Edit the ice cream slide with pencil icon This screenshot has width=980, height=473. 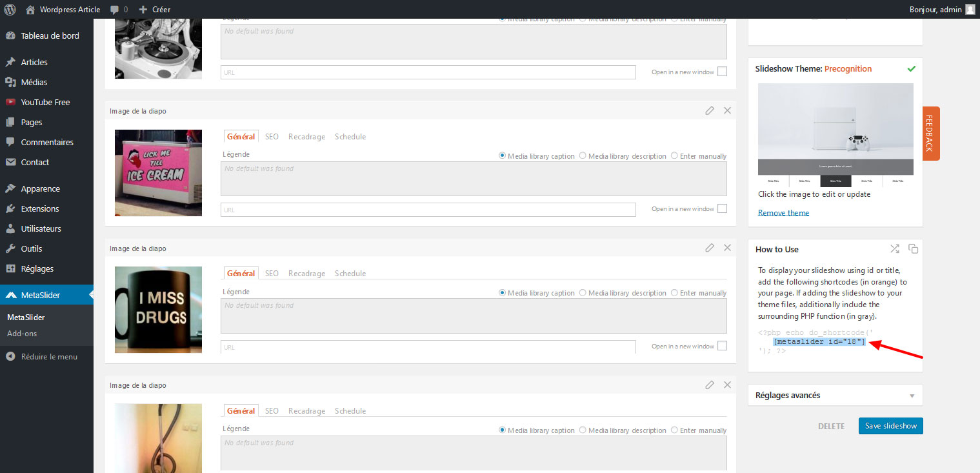click(710, 110)
